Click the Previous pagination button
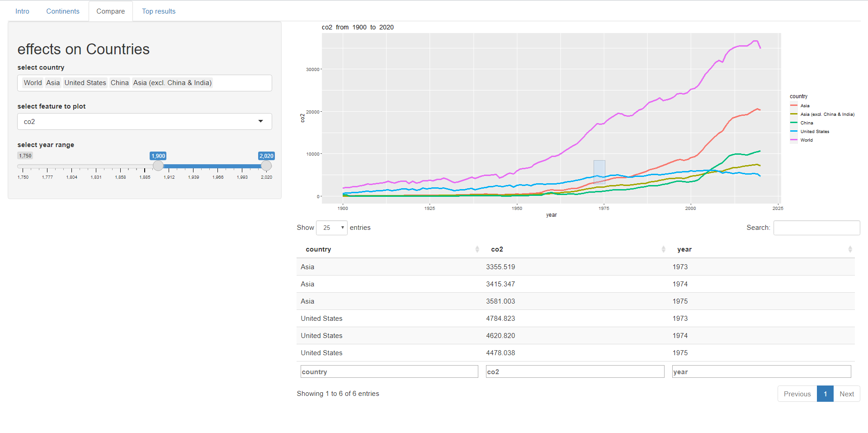 tap(797, 394)
